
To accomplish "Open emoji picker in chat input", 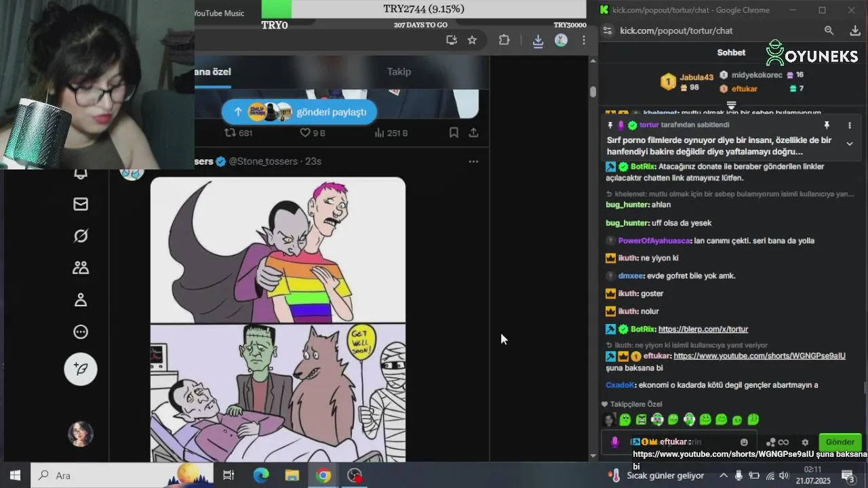I will coord(744,442).
